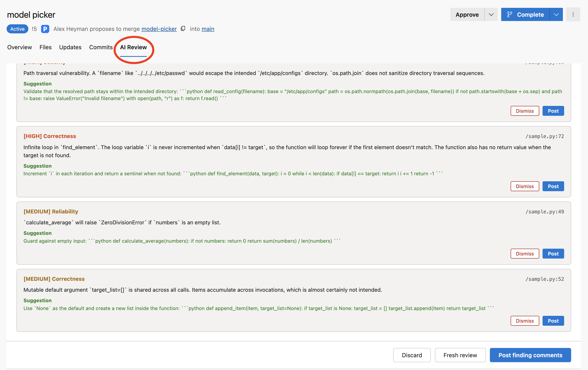Click the Fresh review button
588x370 pixels.
[460, 355]
